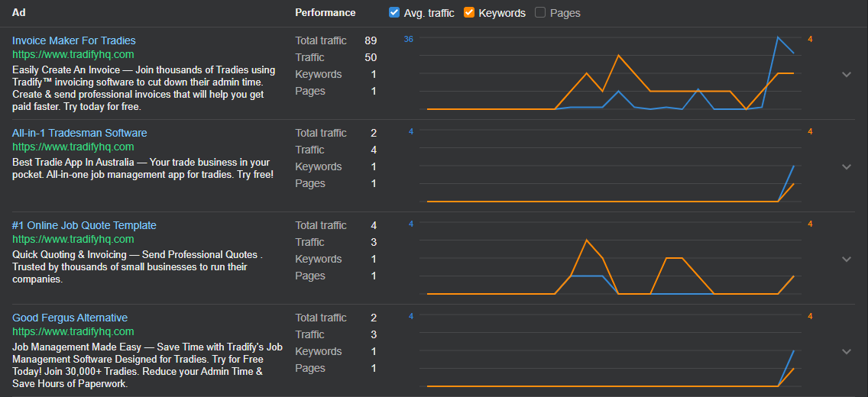Click Total traffic value 89
The image size is (868, 397).
coord(371,40)
